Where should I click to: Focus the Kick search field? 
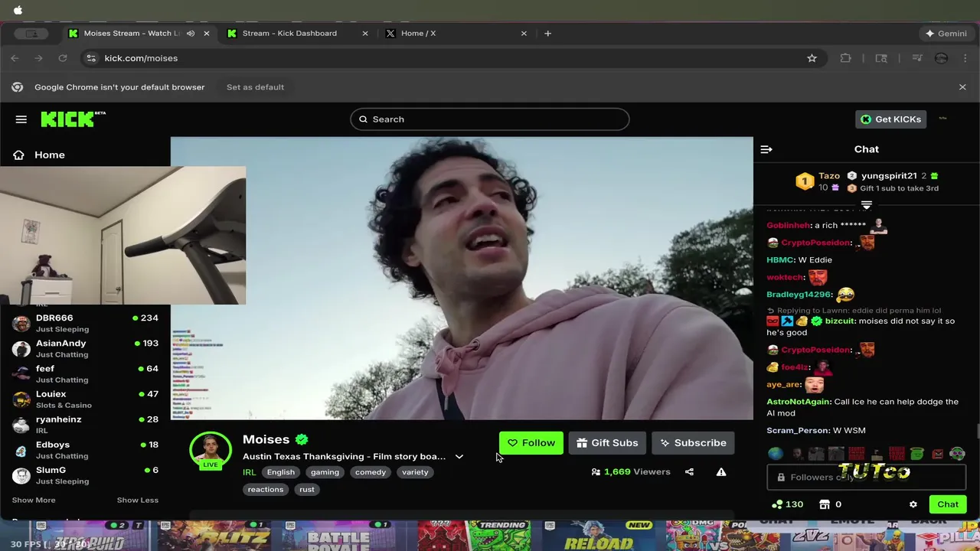490,119
